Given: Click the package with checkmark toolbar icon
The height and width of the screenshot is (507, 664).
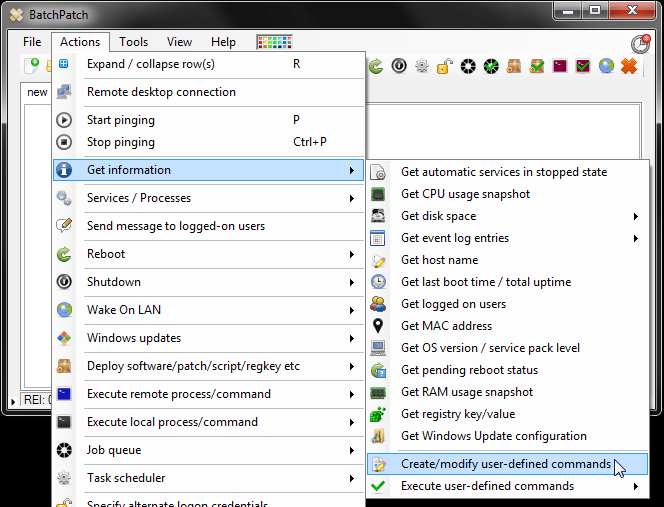Looking at the screenshot, I should 537,66.
